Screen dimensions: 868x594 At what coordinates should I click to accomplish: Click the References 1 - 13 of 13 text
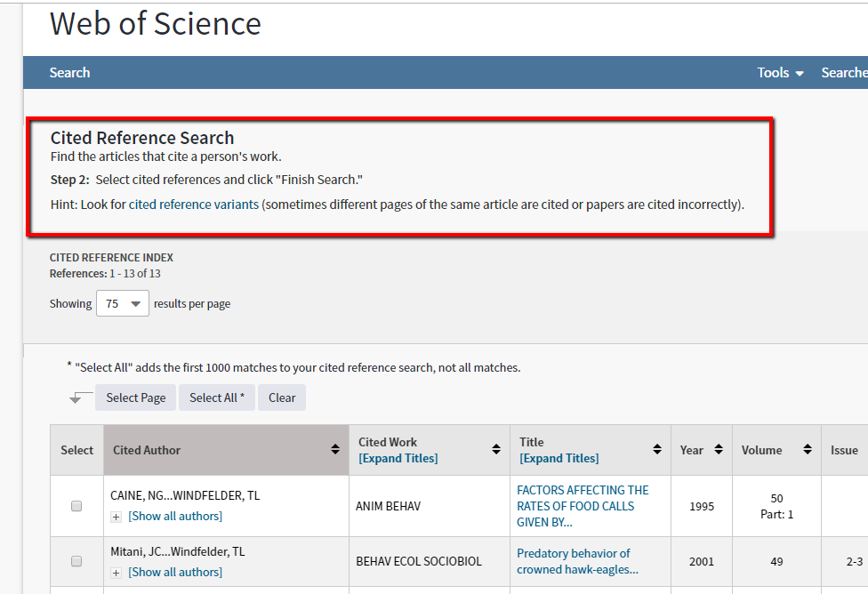(105, 274)
